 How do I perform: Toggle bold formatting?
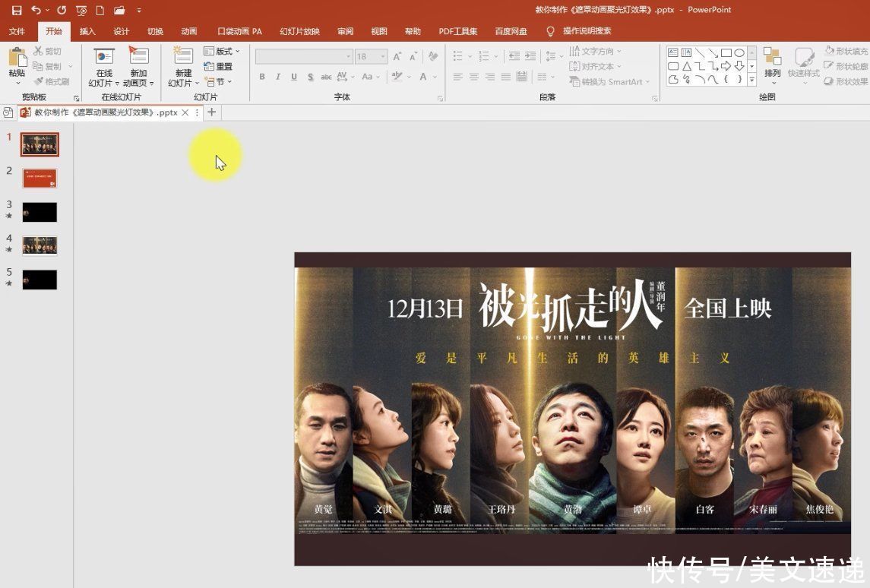coord(262,77)
